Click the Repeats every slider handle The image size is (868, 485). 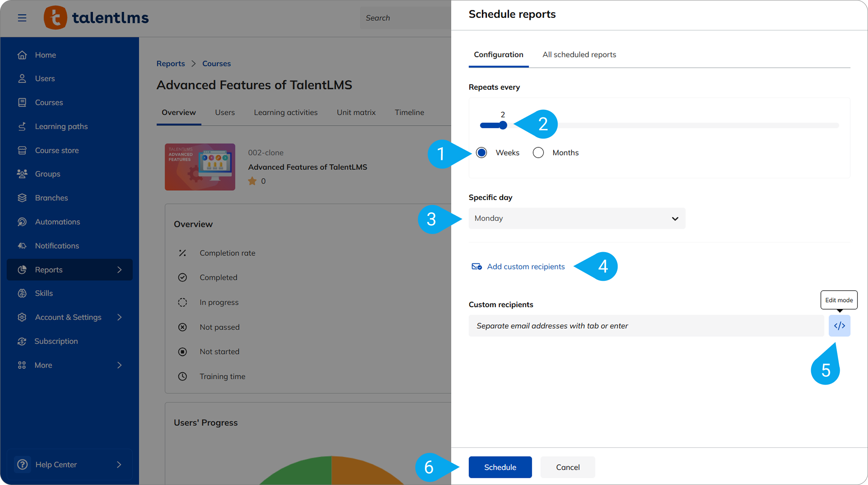click(x=503, y=125)
